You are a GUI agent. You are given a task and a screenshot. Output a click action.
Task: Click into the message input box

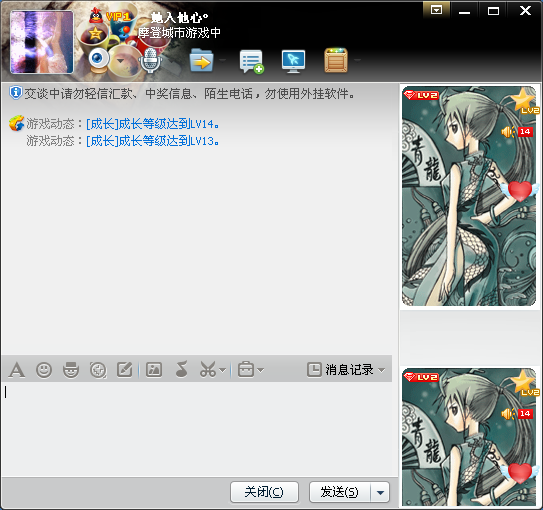pyautogui.click(x=199, y=429)
